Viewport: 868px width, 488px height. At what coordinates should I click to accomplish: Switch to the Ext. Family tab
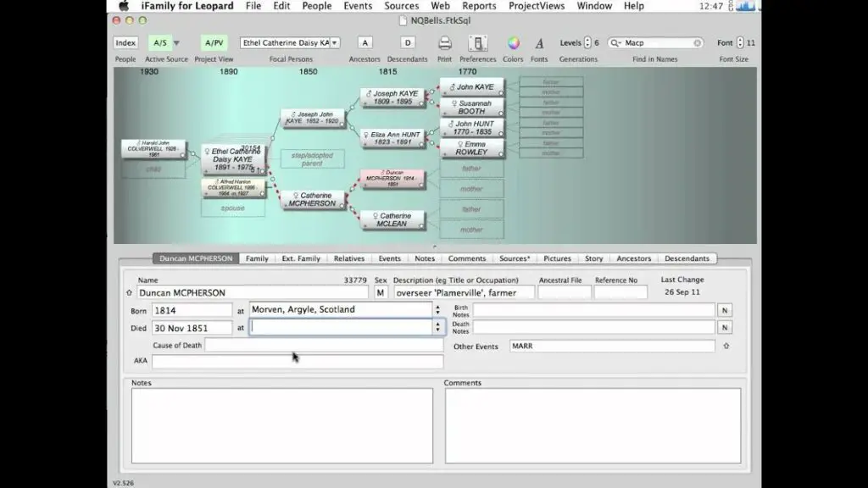tap(301, 258)
